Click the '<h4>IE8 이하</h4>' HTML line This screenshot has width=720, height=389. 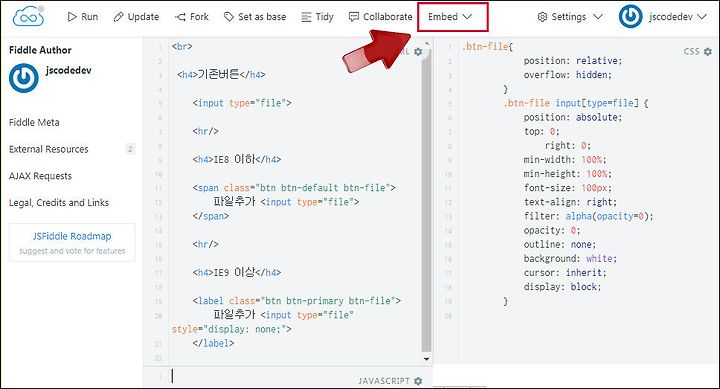pyautogui.click(x=236, y=159)
